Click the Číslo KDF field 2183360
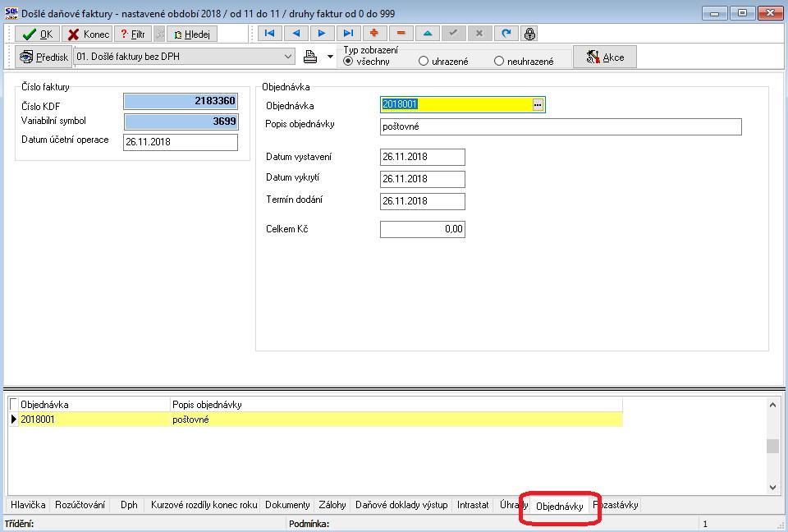788x532 pixels. pyautogui.click(x=181, y=101)
